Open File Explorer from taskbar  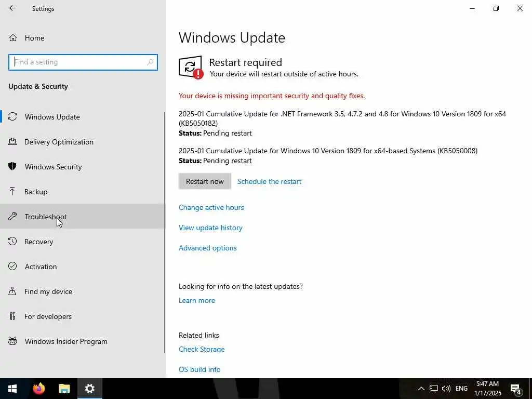[x=64, y=389]
